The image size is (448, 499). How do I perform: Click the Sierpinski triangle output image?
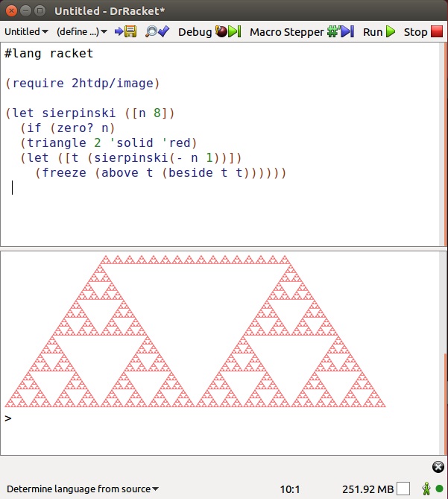[x=195, y=331]
